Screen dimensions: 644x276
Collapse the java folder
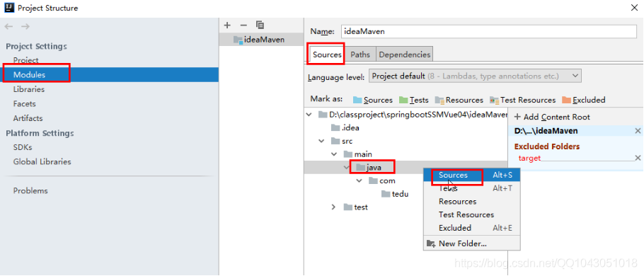tap(347, 167)
